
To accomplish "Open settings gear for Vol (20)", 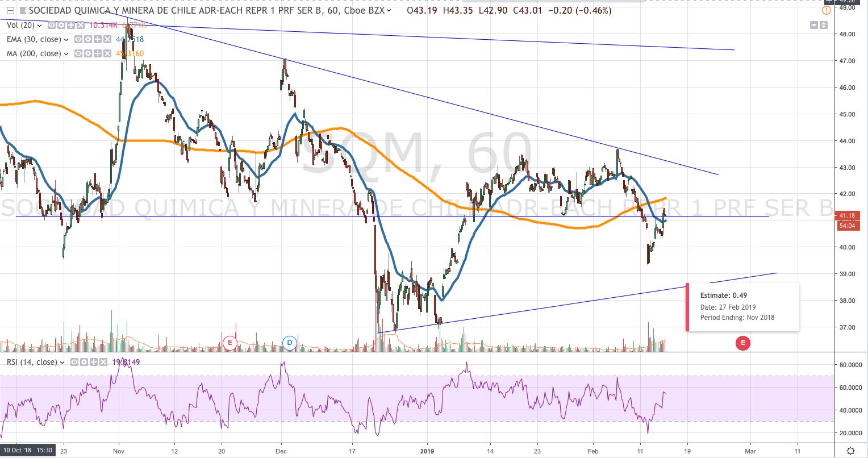I will point(61,25).
